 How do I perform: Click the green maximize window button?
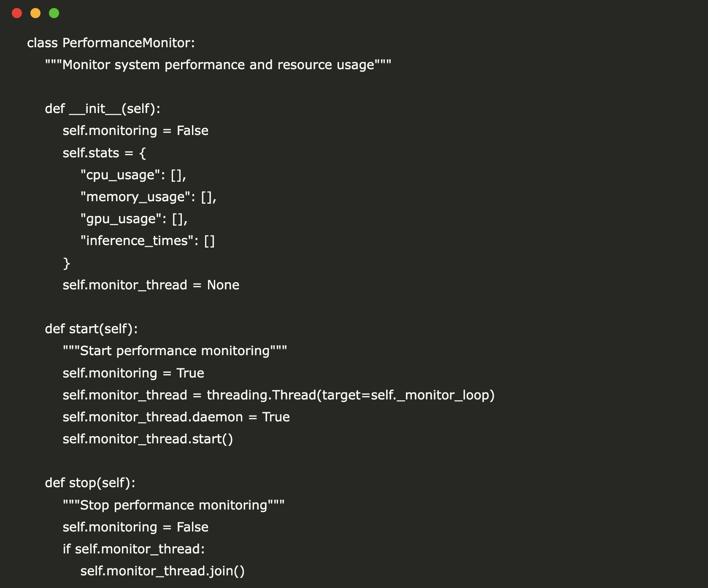pyautogui.click(x=54, y=13)
